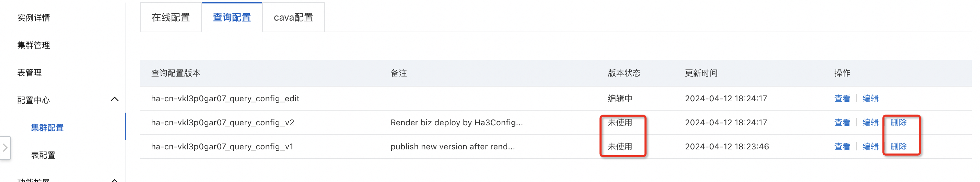View the query_config_v2 version

(x=842, y=123)
